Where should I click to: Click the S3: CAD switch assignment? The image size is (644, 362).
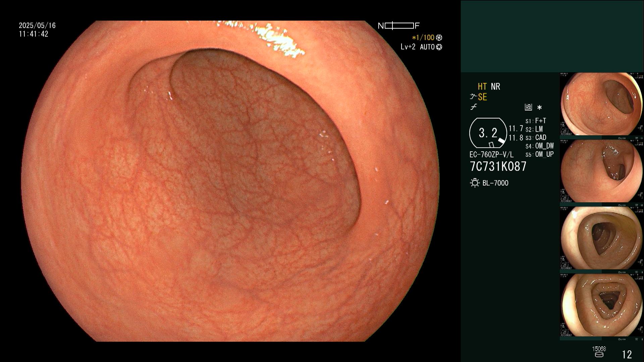click(536, 137)
